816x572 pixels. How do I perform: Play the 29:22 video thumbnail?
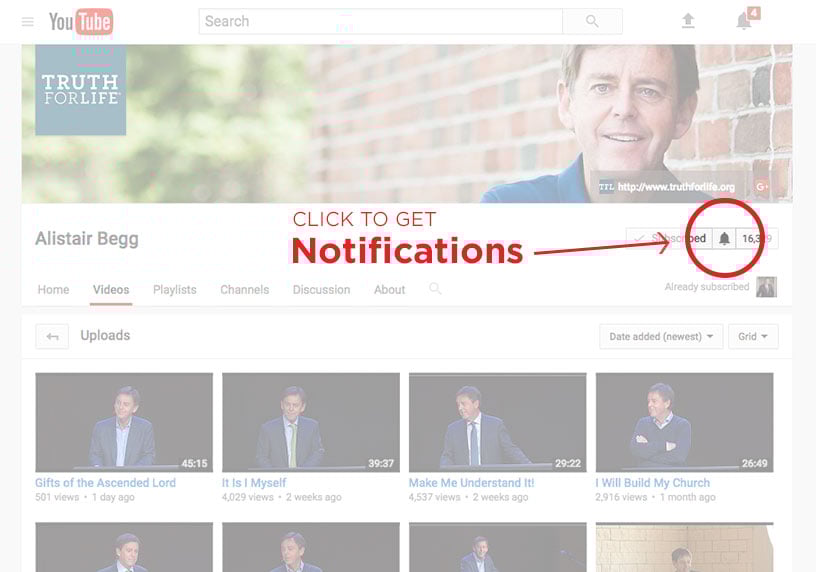[498, 422]
